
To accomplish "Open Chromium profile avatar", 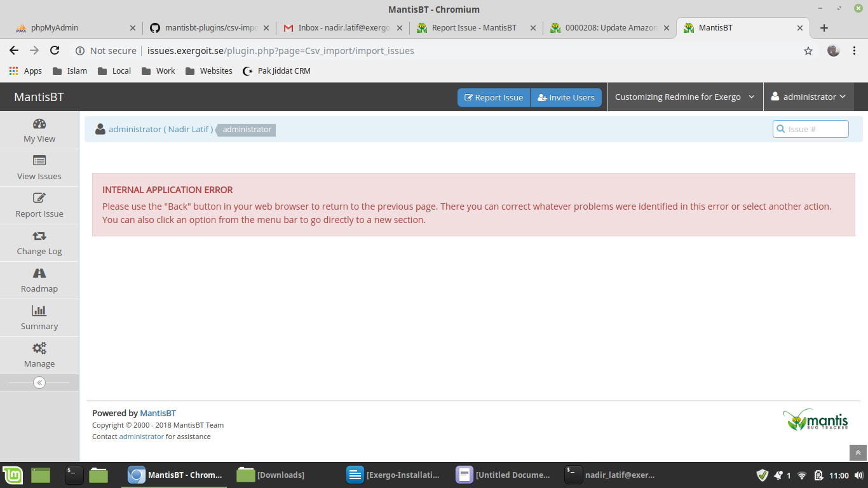I will tap(834, 51).
